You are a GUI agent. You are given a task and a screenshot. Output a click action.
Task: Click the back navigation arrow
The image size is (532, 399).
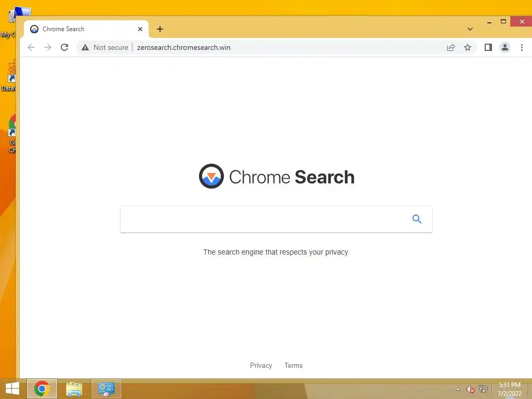pos(31,47)
